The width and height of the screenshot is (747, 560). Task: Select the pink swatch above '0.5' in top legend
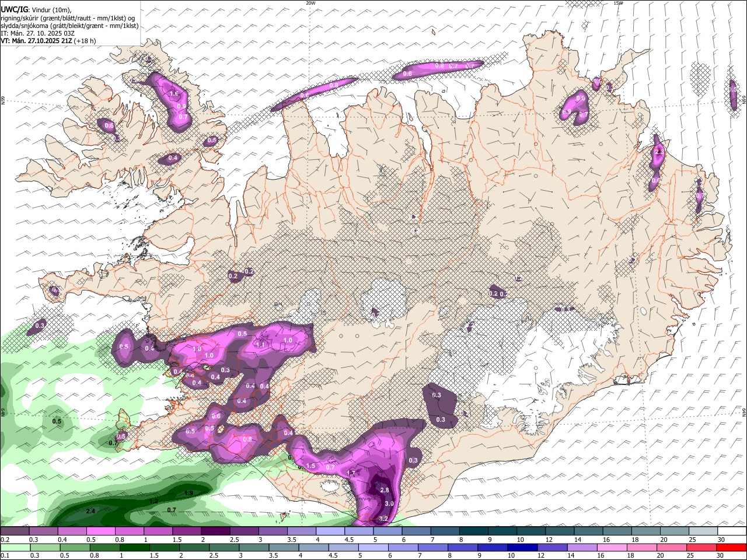(100, 531)
